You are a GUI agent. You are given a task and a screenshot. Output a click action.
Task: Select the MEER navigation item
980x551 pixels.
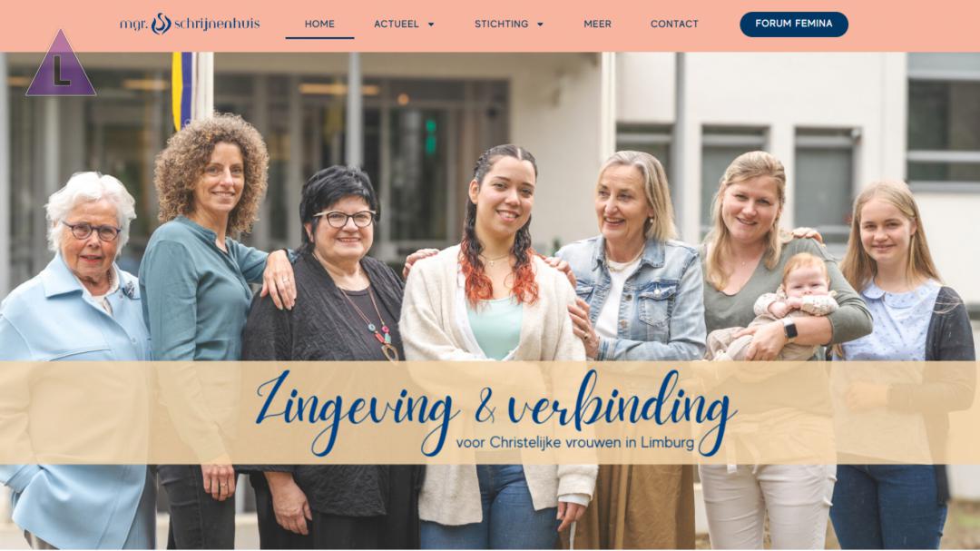[x=597, y=24]
